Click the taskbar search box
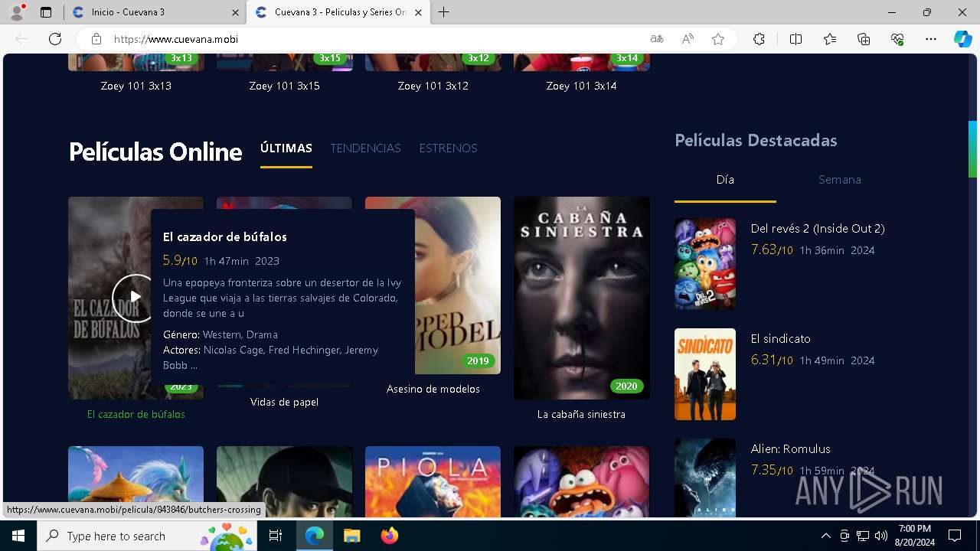 coord(147,536)
